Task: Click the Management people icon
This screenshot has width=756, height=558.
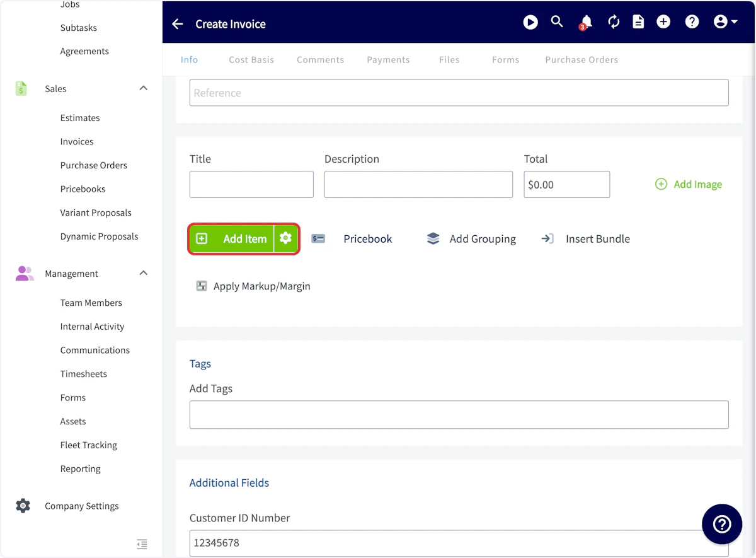Action: click(x=24, y=273)
